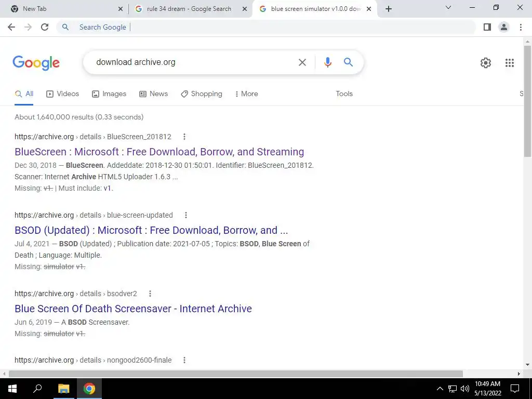Screen dimensions: 532x399
Task: Click the archive.org blue-screen-updated URL
Action: pos(94,215)
